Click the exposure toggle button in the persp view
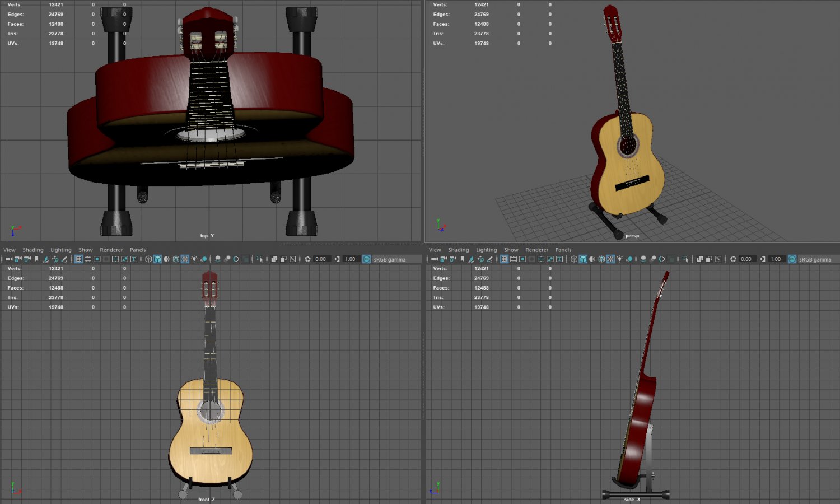This screenshot has height=504, width=840. (x=732, y=259)
